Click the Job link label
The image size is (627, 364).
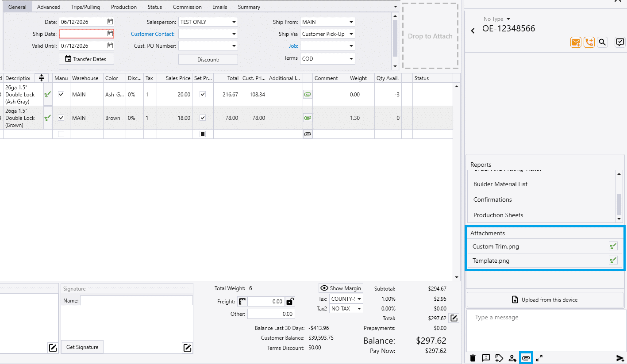click(x=293, y=46)
